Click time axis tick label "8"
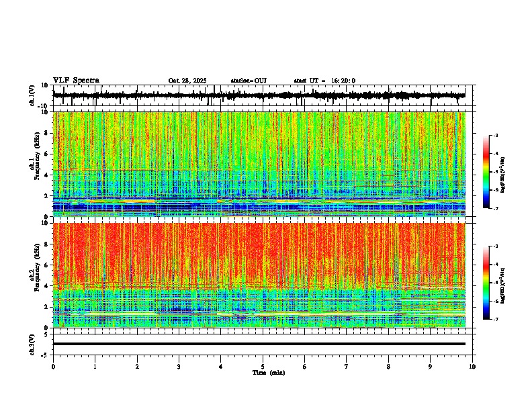532x411 pixels. (388, 367)
